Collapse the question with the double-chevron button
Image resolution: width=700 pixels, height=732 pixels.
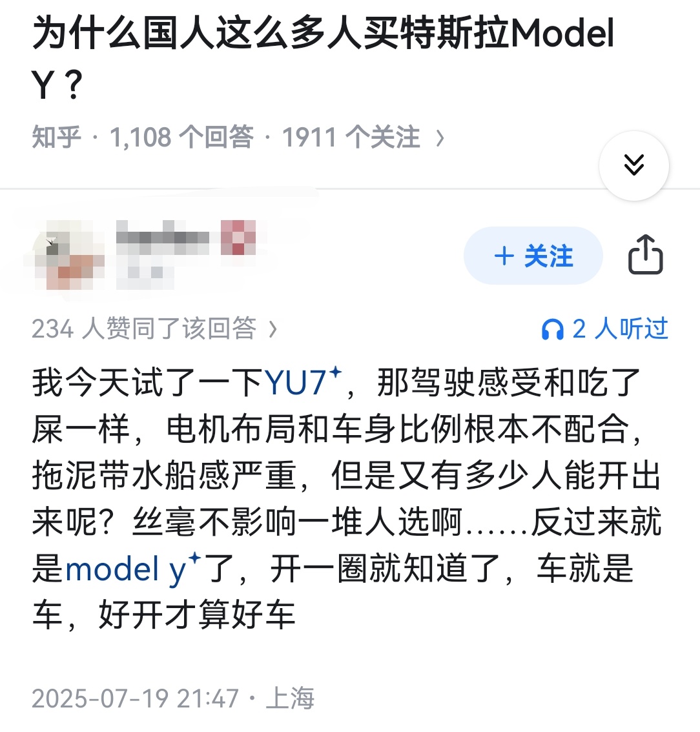coord(633,165)
